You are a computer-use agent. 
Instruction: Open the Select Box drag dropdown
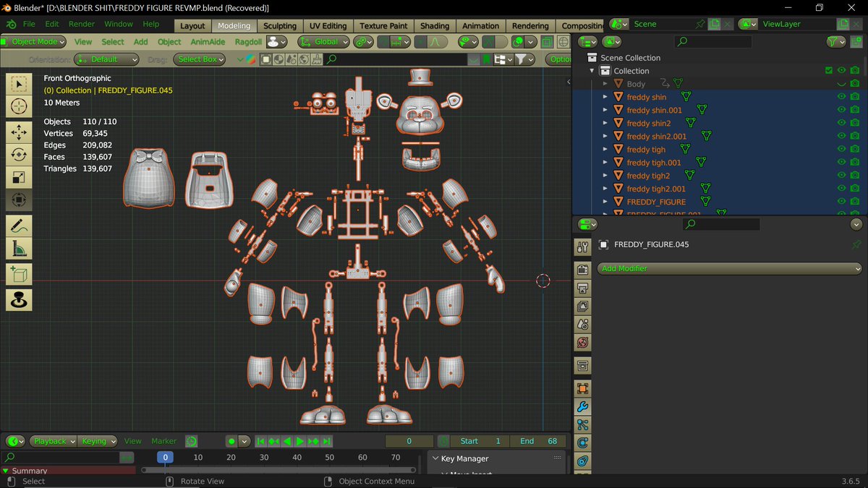coord(199,59)
